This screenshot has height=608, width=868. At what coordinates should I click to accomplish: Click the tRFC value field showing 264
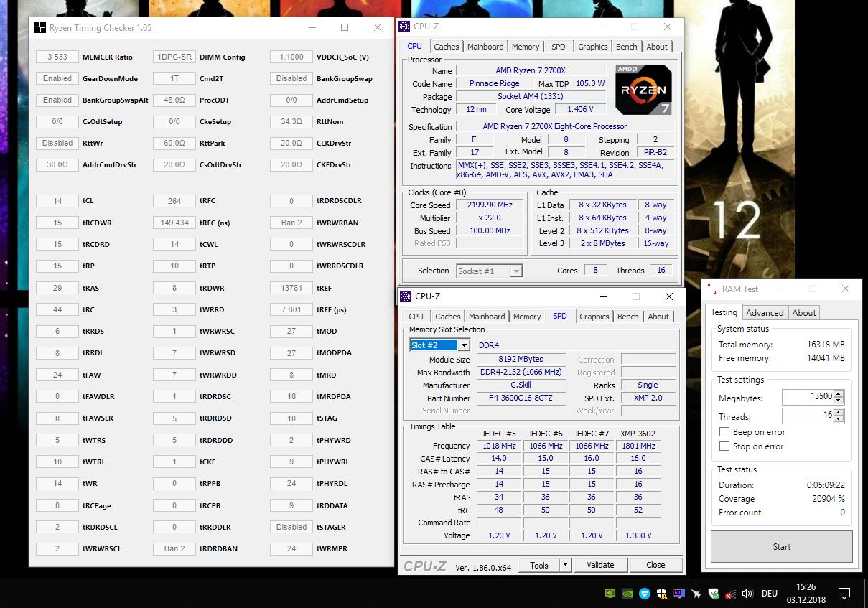tap(174, 201)
